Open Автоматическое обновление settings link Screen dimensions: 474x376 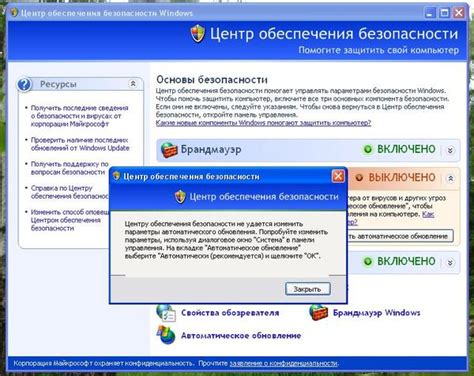[x=241, y=335]
